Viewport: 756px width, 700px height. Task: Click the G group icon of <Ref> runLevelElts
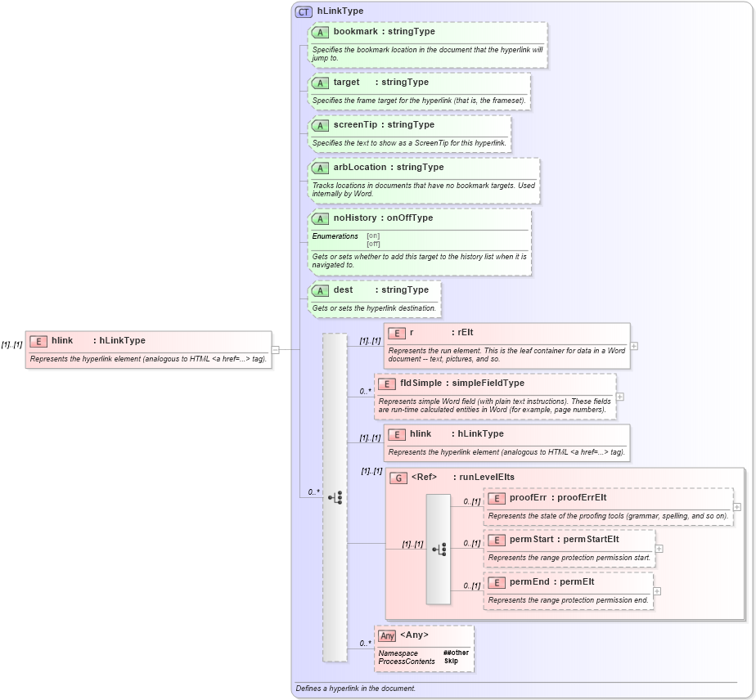pos(399,478)
